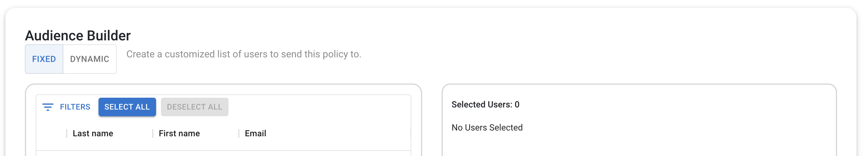Sort by the Email column header

pos(255,133)
